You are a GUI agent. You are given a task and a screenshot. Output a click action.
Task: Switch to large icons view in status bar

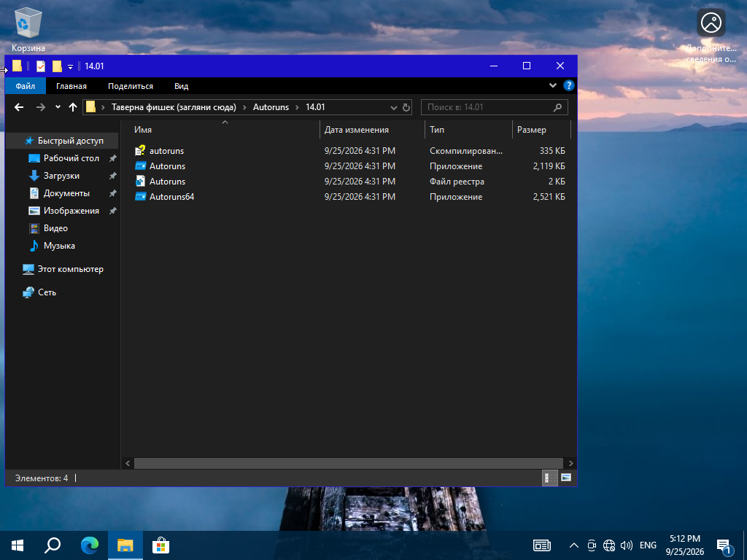pyautogui.click(x=566, y=478)
